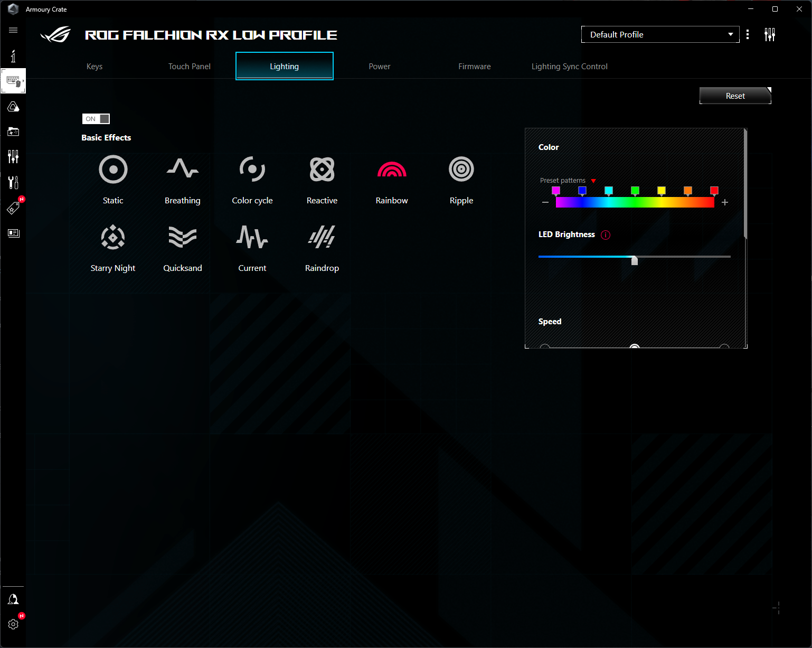Select the magenta gradient color stop
Screen dimensions: 812x648
556,191
